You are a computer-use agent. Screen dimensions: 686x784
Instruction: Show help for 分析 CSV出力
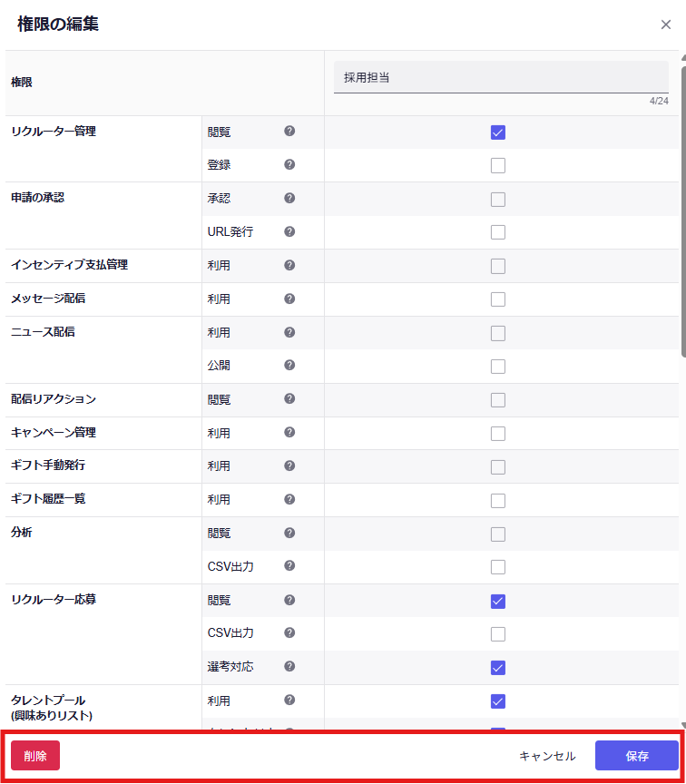[289, 566]
